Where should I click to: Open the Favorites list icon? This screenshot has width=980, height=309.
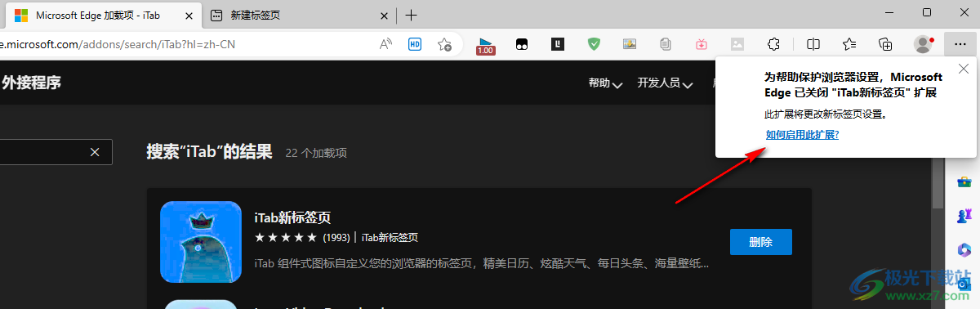coord(849,44)
